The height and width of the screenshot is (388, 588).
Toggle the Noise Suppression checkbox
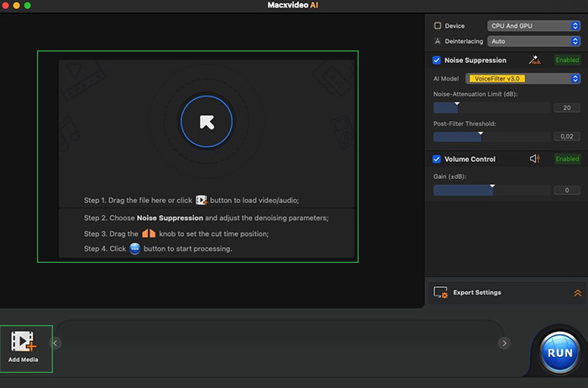coord(437,60)
